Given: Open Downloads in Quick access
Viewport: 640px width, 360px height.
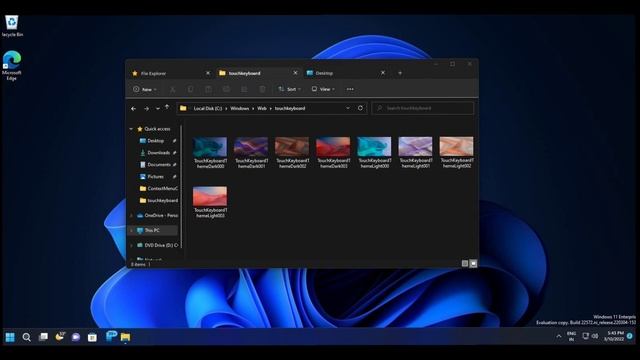Looking at the screenshot, I should [158, 153].
